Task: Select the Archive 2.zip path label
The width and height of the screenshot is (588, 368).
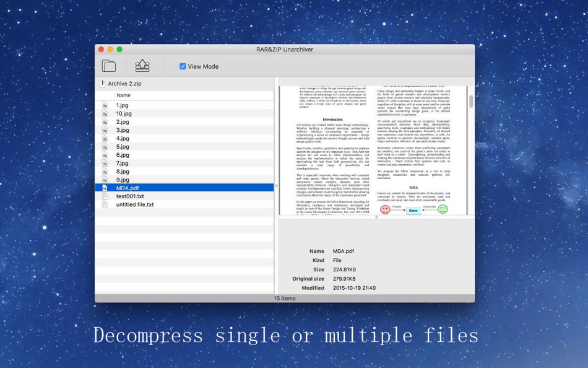Action: [x=124, y=84]
